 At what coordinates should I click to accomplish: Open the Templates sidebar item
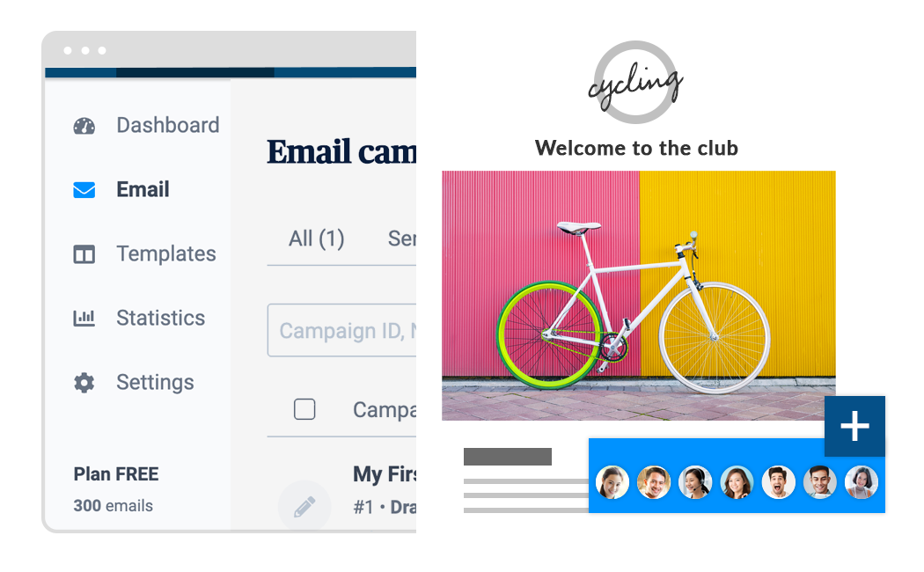click(166, 254)
